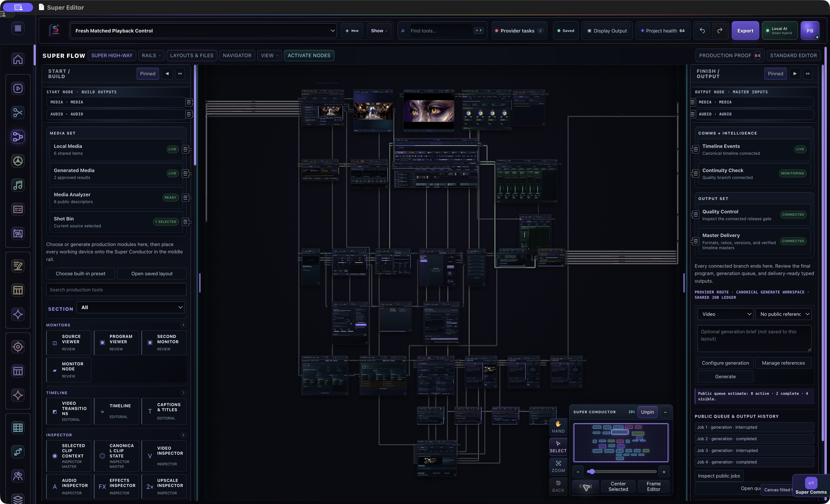
Task: Click the redo arrow icon
Action: pyautogui.click(x=720, y=31)
